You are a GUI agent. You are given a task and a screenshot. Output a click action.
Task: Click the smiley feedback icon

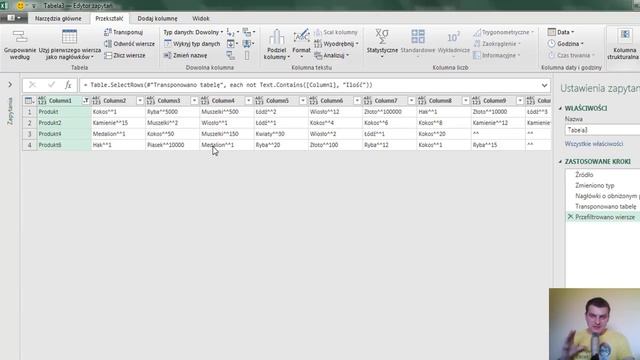click(20, 5)
